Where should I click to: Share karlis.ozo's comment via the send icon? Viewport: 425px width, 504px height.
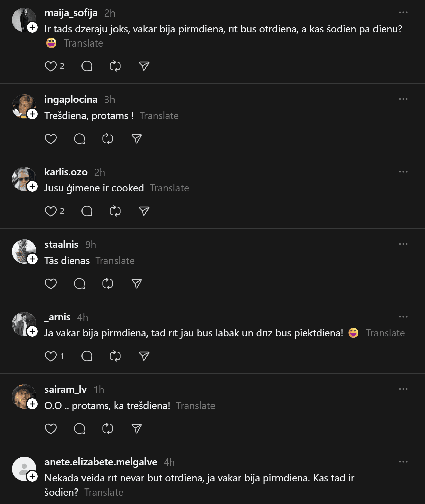click(144, 211)
